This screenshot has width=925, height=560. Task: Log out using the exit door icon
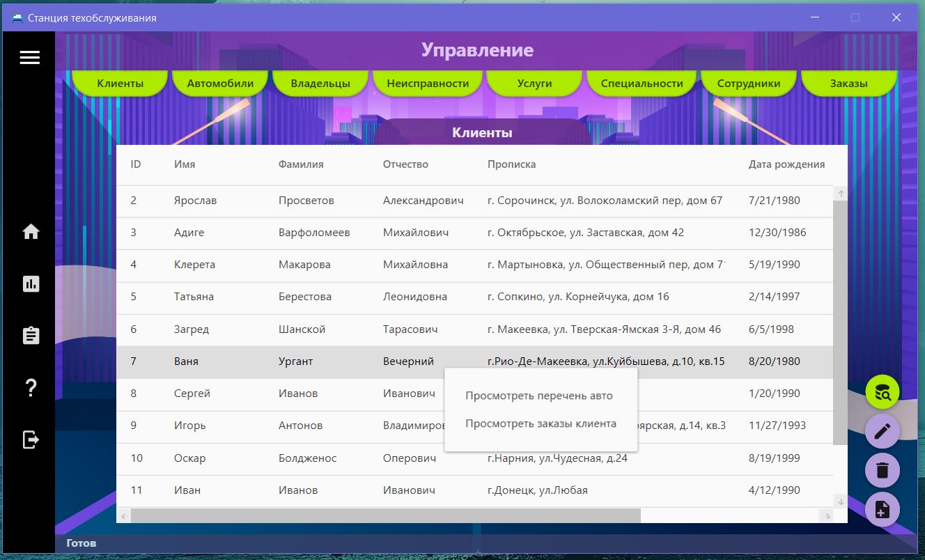pyautogui.click(x=31, y=440)
